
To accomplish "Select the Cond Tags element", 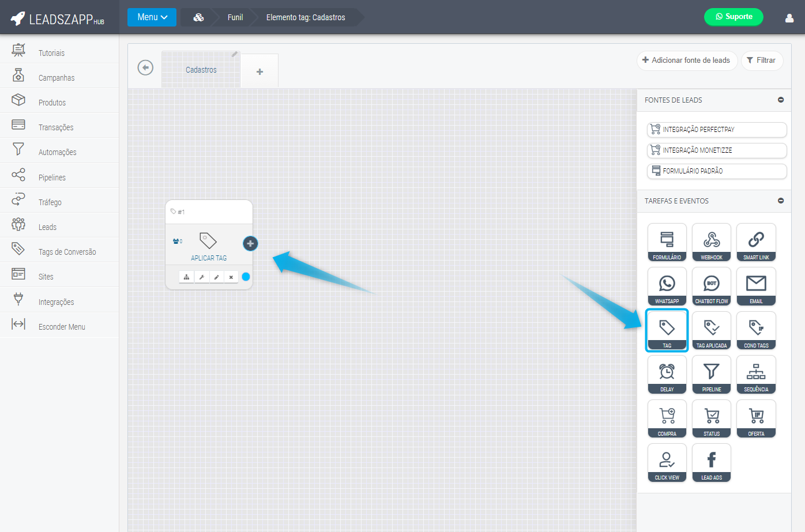I will pyautogui.click(x=755, y=330).
